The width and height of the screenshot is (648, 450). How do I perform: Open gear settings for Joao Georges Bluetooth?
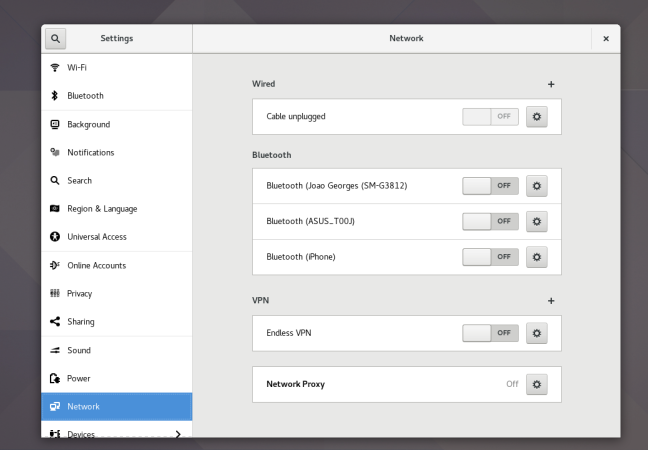(x=537, y=186)
